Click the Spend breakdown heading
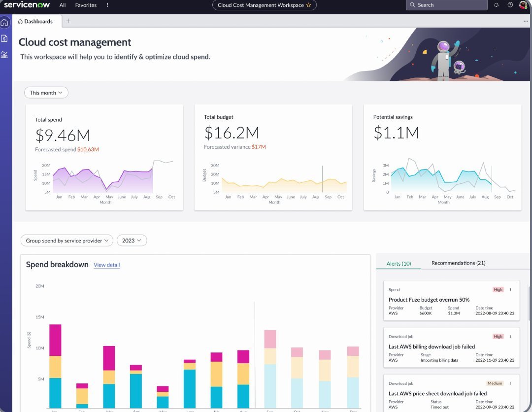The image size is (532, 412). 57,264
